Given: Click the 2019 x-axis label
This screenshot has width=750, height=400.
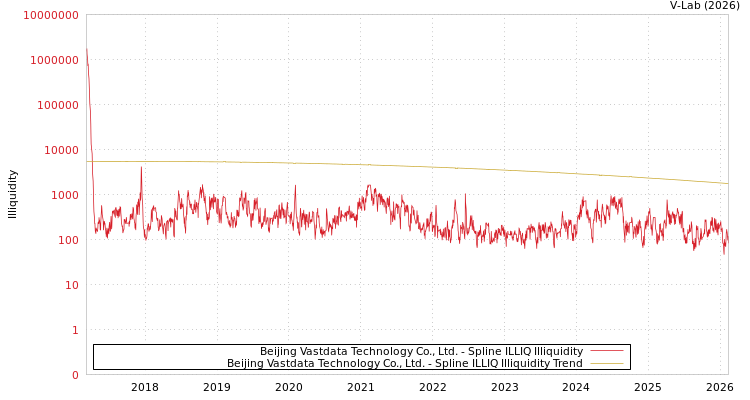Looking at the screenshot, I should click(x=217, y=387).
